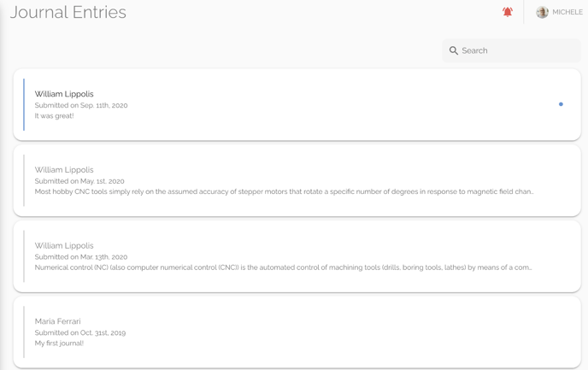Open the journal submitted Mar. 13th, 2020
Image resolution: width=588 pixels, height=370 pixels.
[x=297, y=256]
